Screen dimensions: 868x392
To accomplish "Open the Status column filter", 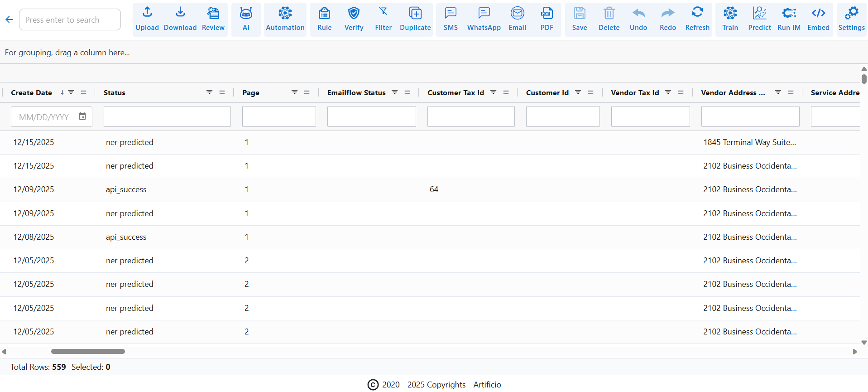I will (x=209, y=92).
